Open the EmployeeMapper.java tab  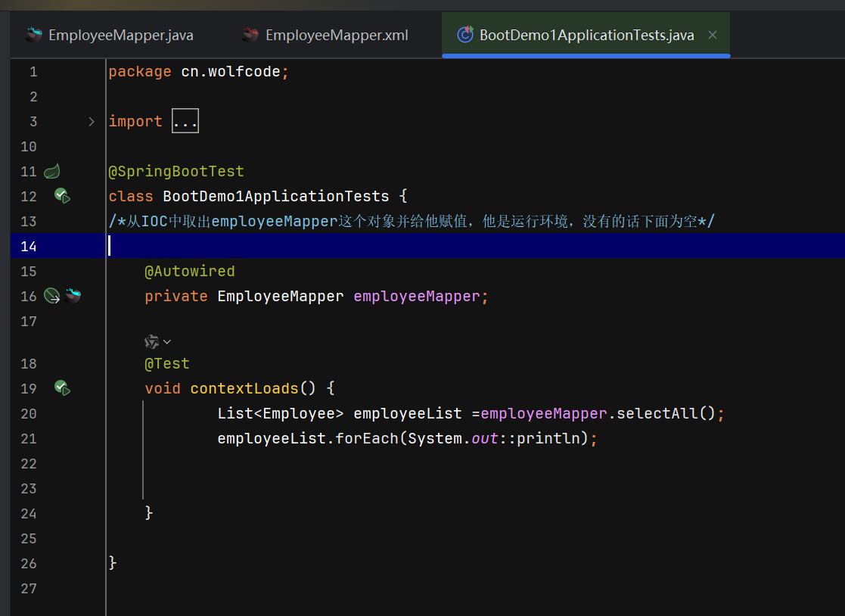110,35
